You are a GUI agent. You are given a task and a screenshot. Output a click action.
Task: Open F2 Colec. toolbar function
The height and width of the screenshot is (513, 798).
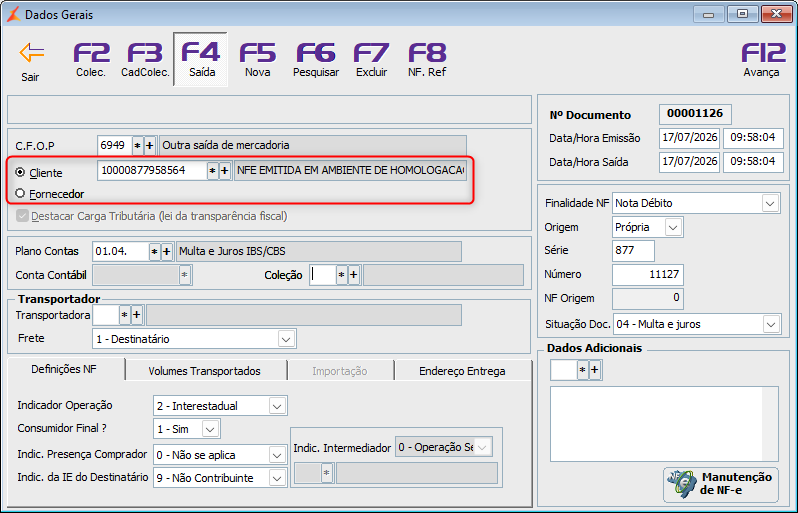pyautogui.click(x=91, y=52)
